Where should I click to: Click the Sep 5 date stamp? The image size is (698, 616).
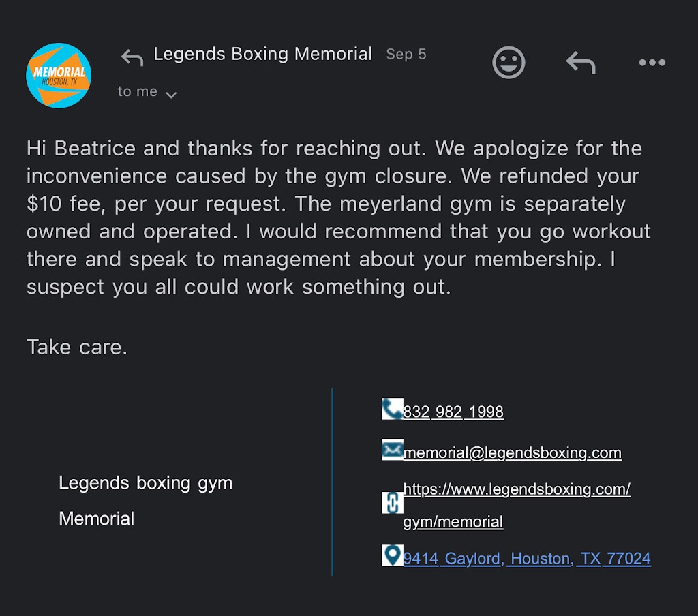coord(406,55)
